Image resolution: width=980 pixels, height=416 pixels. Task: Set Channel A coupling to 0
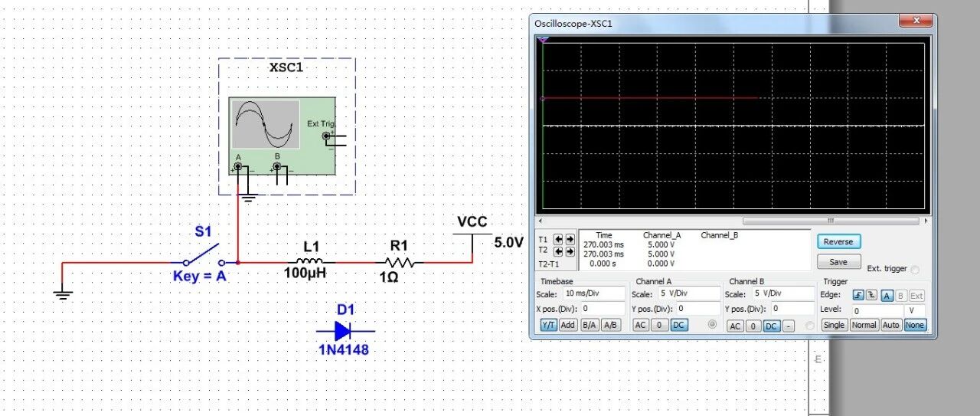pos(660,326)
